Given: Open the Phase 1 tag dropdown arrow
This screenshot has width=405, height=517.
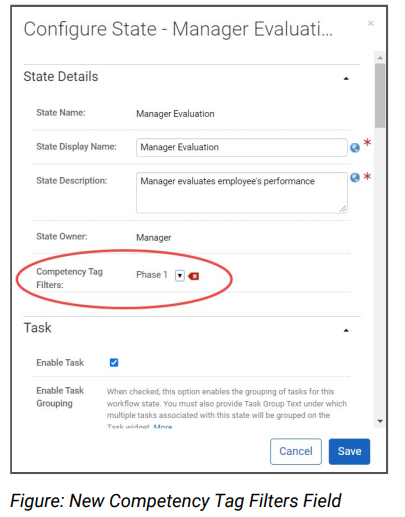Looking at the screenshot, I should coord(180,276).
